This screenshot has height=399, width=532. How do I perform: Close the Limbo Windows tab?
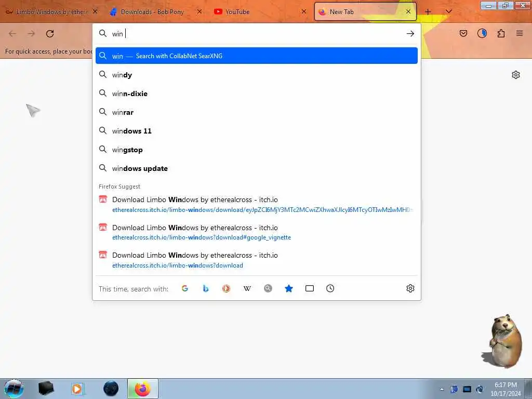pyautogui.click(x=96, y=12)
